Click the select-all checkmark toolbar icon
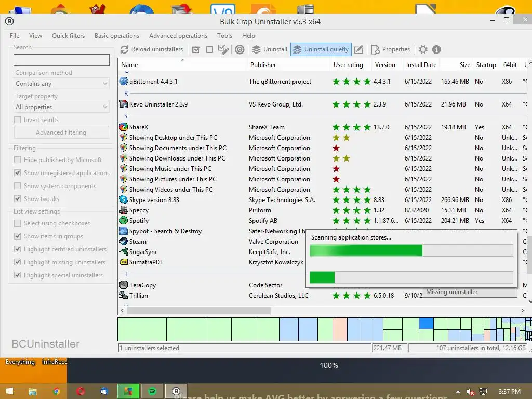Viewport: 532px width, 399px height. (196, 49)
